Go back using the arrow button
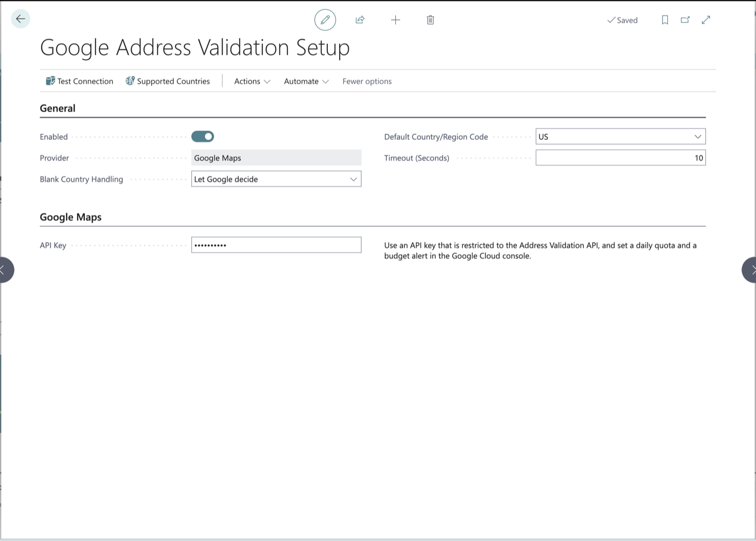The width and height of the screenshot is (756, 541). pos(21,19)
